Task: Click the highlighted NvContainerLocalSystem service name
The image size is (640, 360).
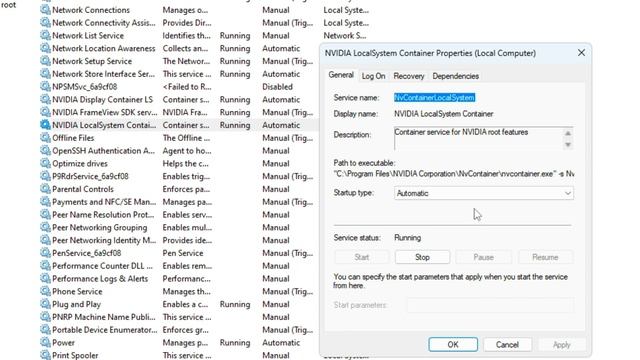Action: tap(434, 98)
